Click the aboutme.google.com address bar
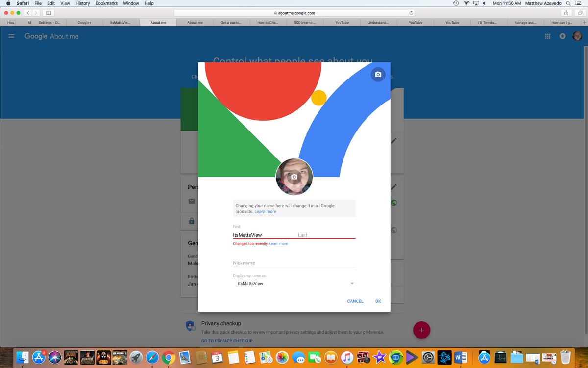The image size is (588, 368). pos(294,13)
